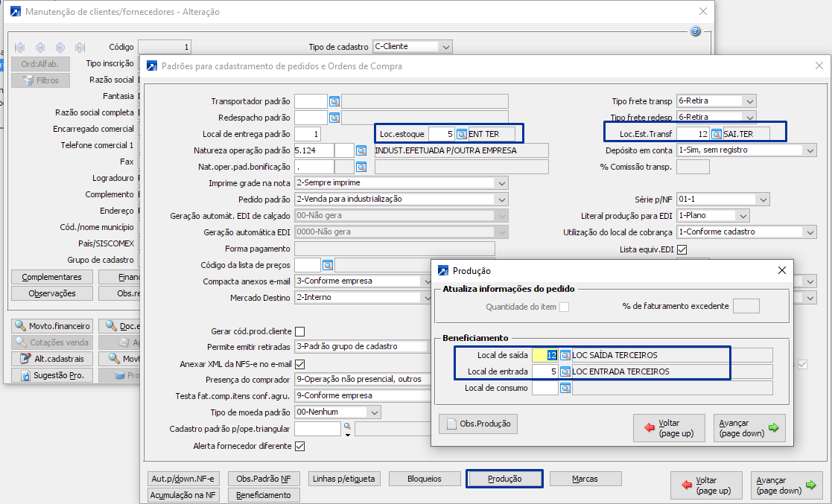The height and width of the screenshot is (504, 832).
Task: Click Sugestão Pro. button
Action: pos(52,375)
